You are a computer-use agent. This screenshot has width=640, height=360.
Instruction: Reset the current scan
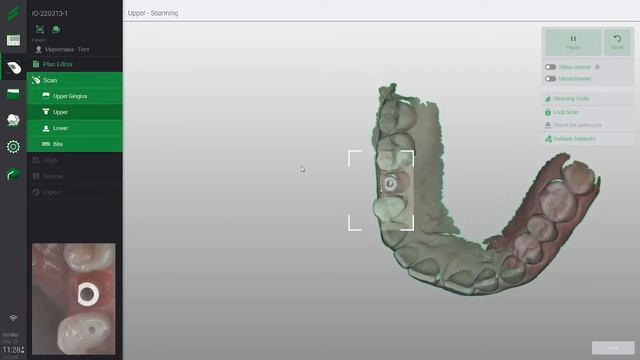click(617, 42)
